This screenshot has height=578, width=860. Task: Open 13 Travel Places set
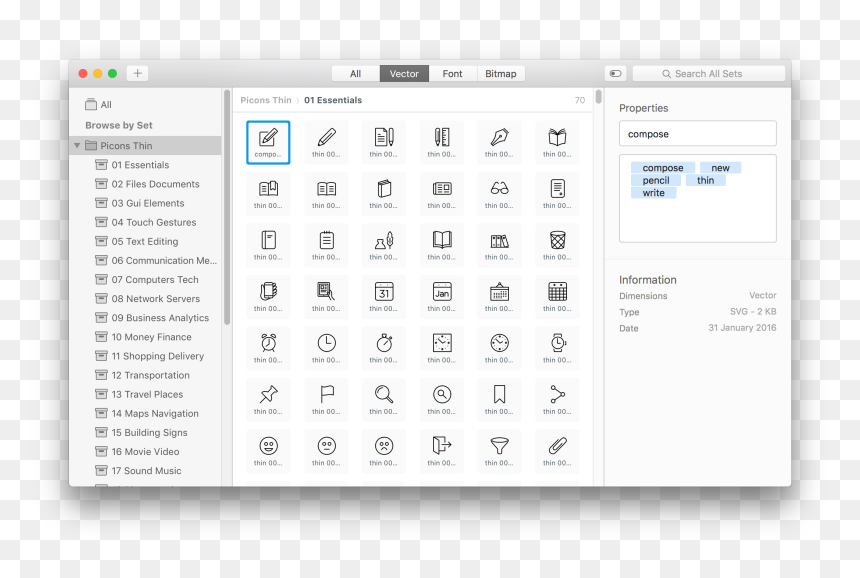(145, 394)
